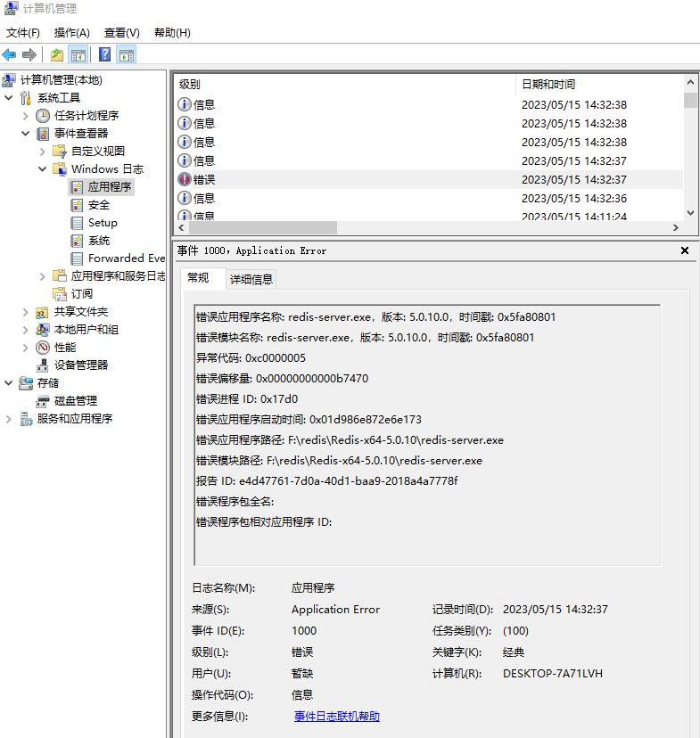Collapse the 事件查看器 tree node
700x738 pixels.
coord(26,134)
